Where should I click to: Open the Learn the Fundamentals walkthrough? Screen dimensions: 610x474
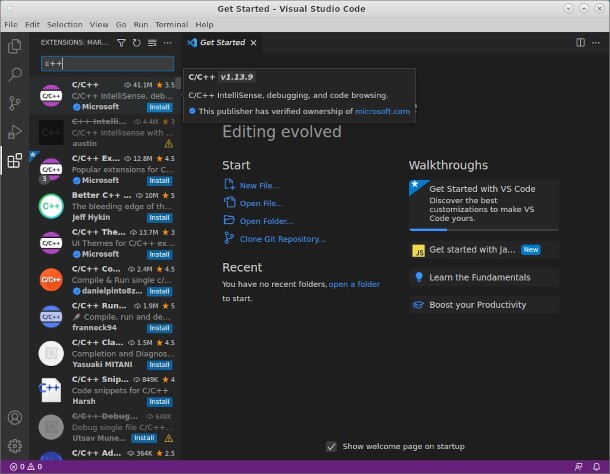(484, 277)
